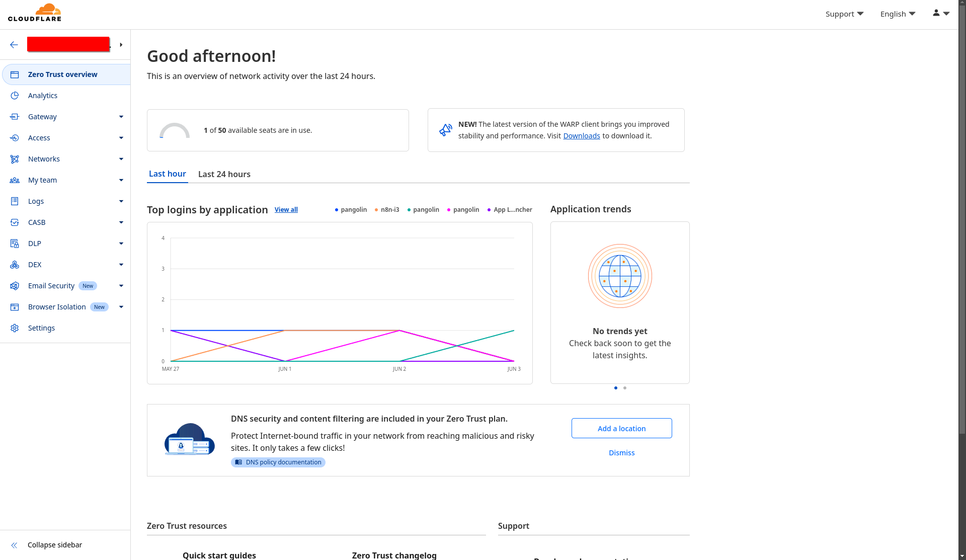Dismiss the DNS security banner
The image size is (966, 560).
point(621,452)
